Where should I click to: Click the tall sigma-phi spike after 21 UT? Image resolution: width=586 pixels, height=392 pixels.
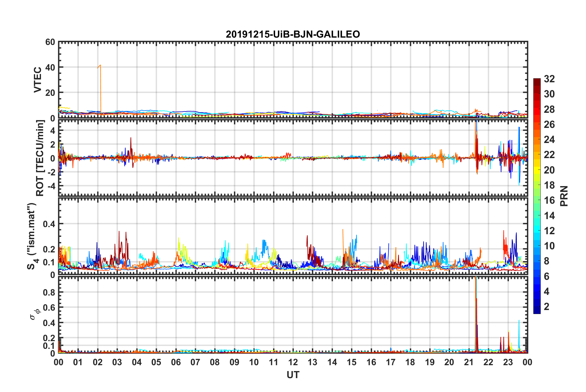(476, 315)
